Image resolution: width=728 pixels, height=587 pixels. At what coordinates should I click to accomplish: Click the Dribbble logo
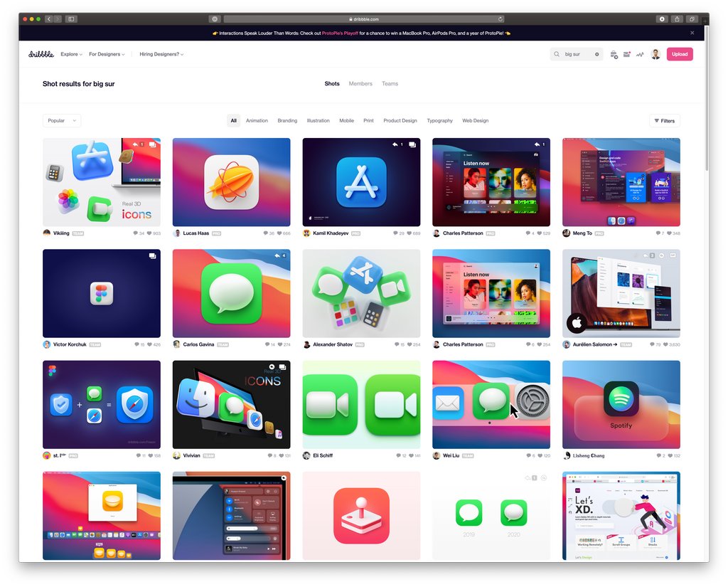tap(41, 54)
